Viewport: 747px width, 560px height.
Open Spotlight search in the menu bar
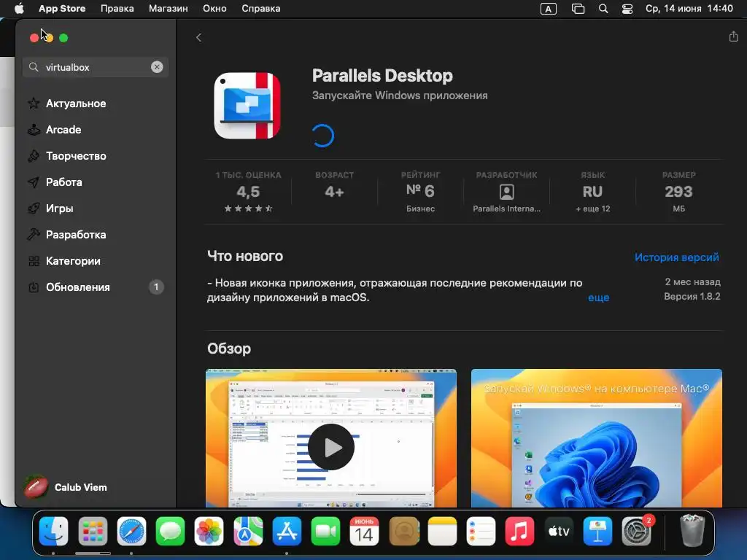(x=603, y=9)
